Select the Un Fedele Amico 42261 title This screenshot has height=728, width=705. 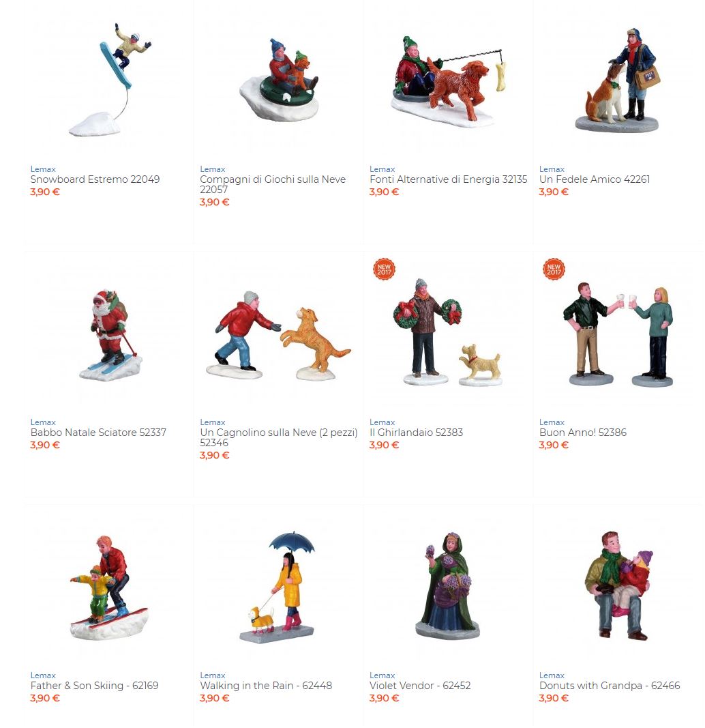click(x=594, y=179)
